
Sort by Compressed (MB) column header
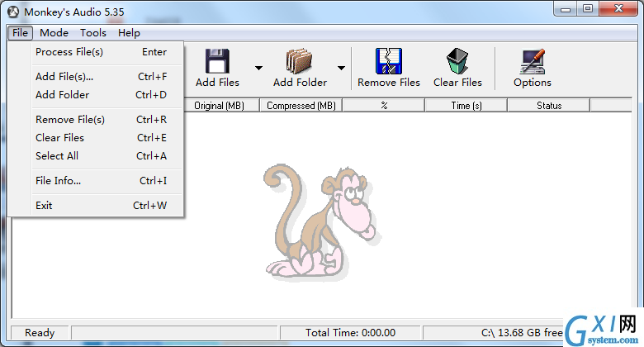[x=301, y=106]
